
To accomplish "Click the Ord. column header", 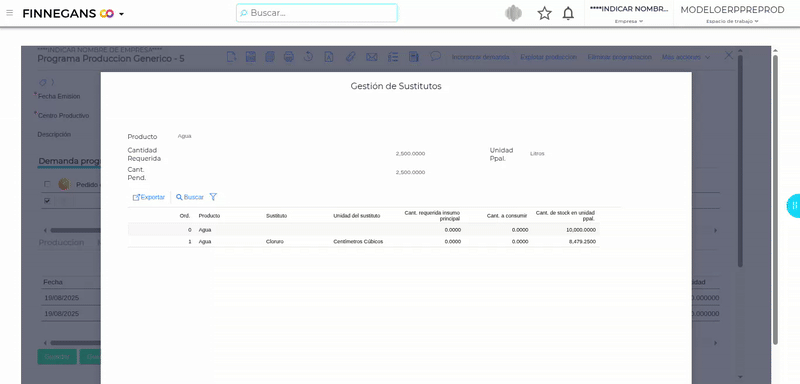I will (185, 216).
